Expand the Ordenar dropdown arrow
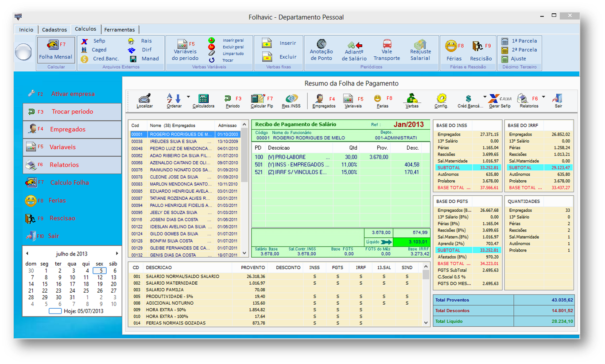The height and width of the screenshot is (364, 605). coord(188,97)
